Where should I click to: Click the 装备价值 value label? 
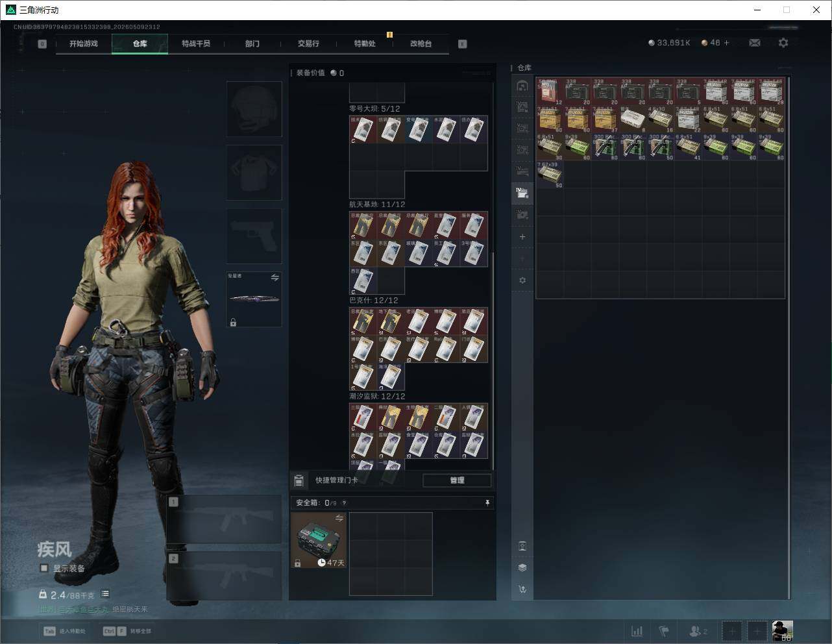(x=311, y=73)
